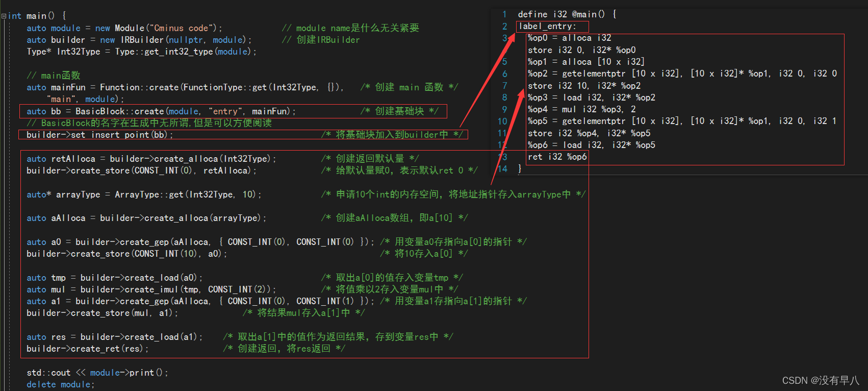The height and width of the screenshot is (391, 868).
Task: Click the 'ret i32 %op6' IR line
Action: point(557,157)
